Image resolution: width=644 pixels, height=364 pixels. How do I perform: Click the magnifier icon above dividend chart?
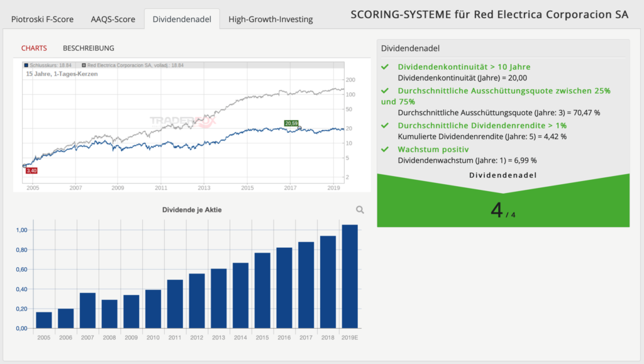tap(360, 210)
